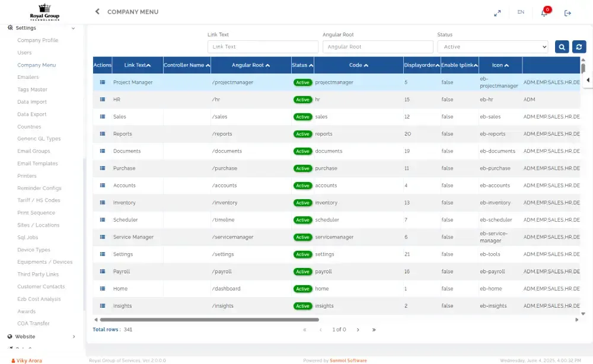The height and width of the screenshot is (364, 593).
Task: Click the refresh icon button
Action: pos(579,47)
